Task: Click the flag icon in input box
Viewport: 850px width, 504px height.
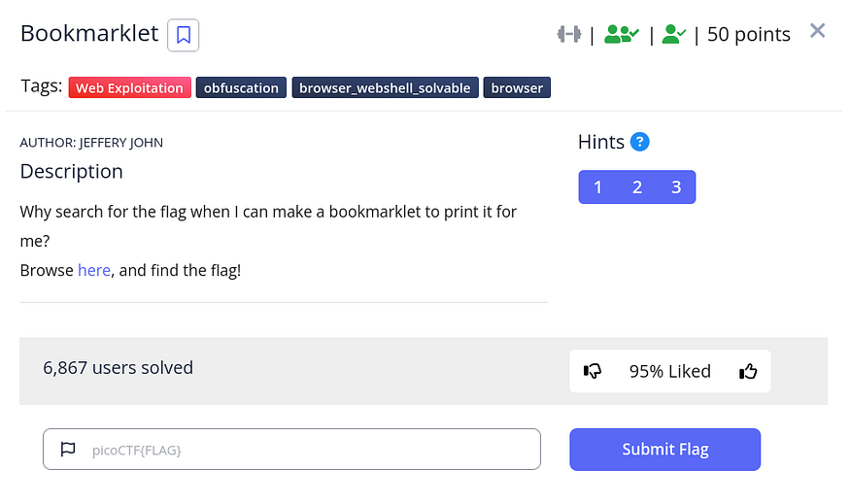Action: (68, 450)
